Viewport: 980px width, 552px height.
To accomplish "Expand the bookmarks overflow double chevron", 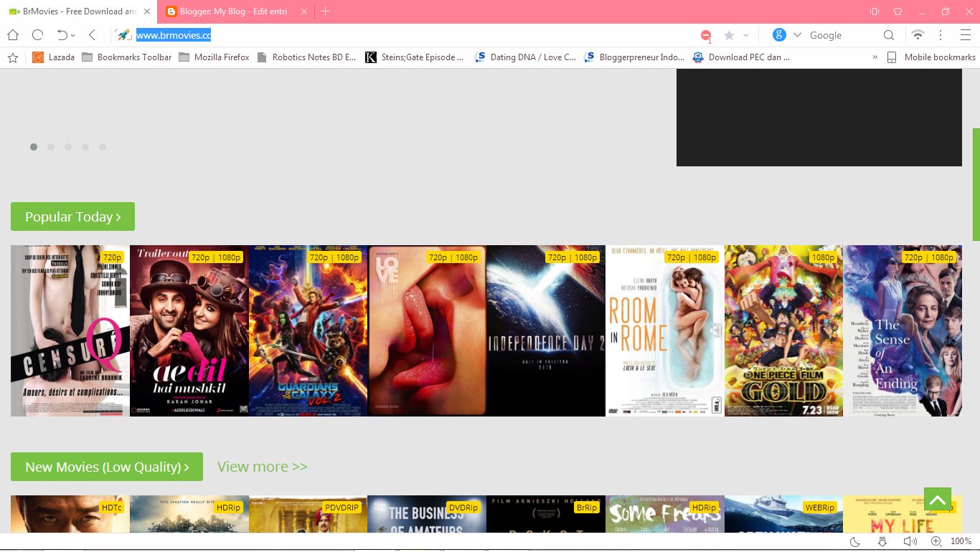I will (x=875, y=57).
